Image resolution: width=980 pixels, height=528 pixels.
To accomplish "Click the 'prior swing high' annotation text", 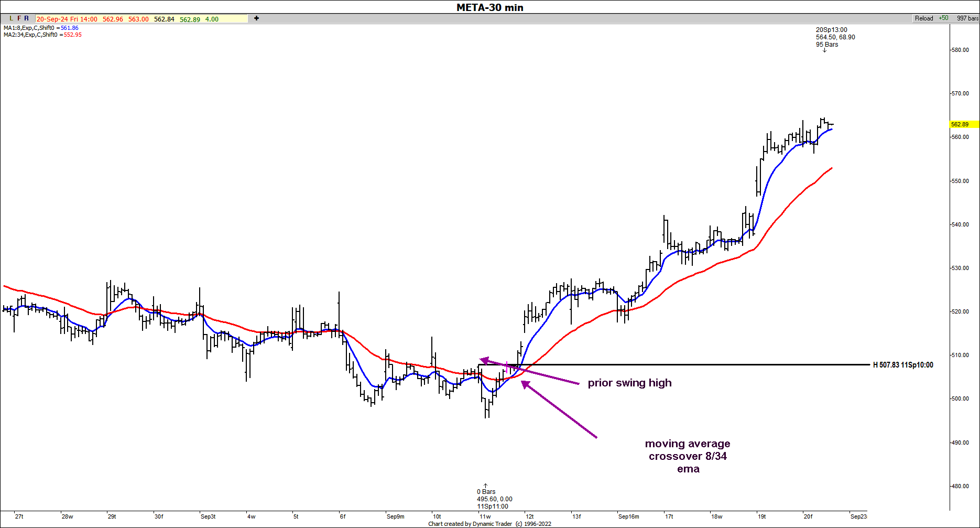I will (x=629, y=383).
